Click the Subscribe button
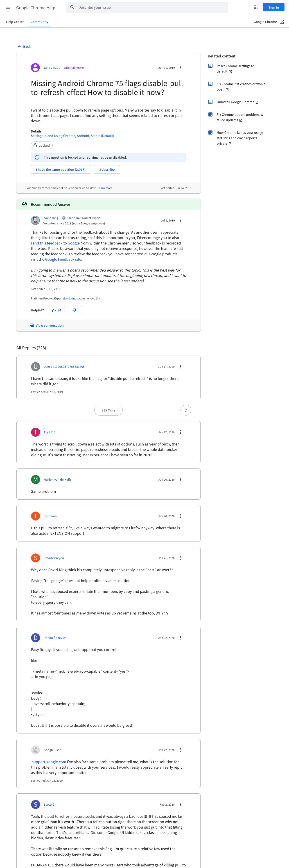 point(107,169)
